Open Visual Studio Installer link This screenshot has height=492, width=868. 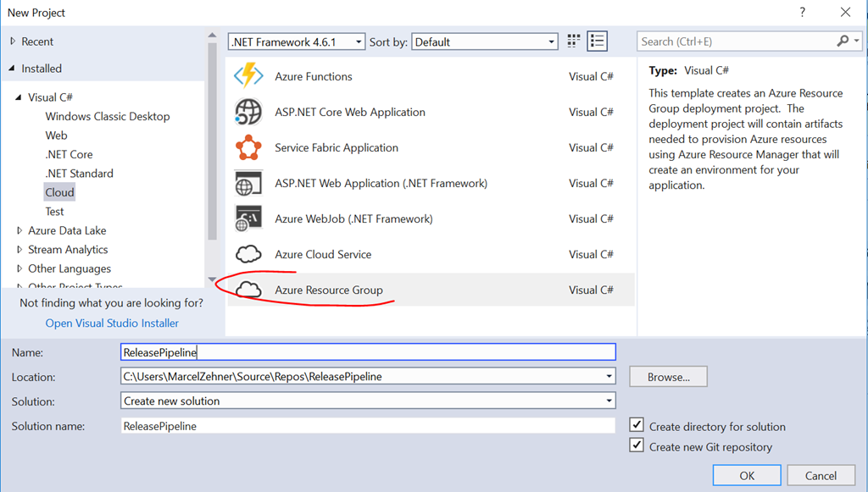click(112, 323)
